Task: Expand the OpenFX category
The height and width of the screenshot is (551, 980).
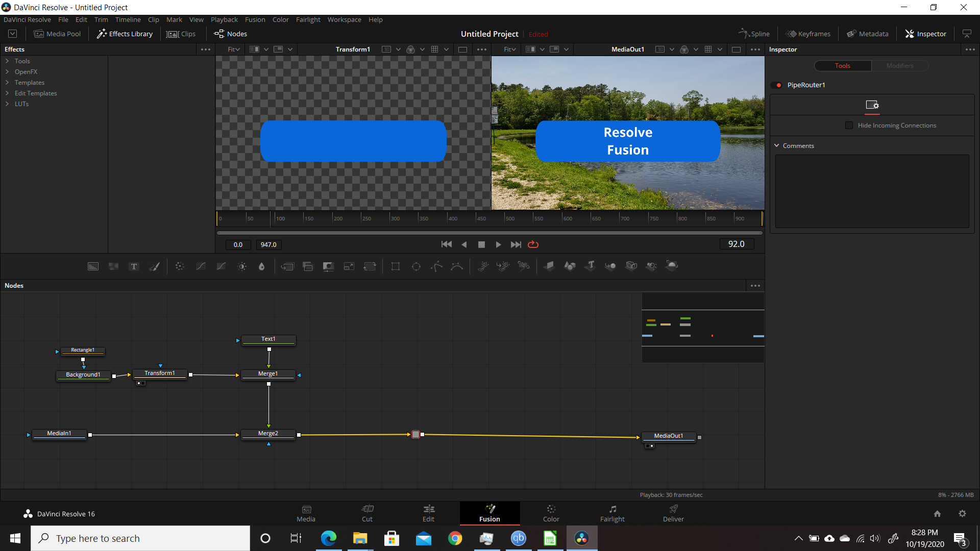Action: 7,72
